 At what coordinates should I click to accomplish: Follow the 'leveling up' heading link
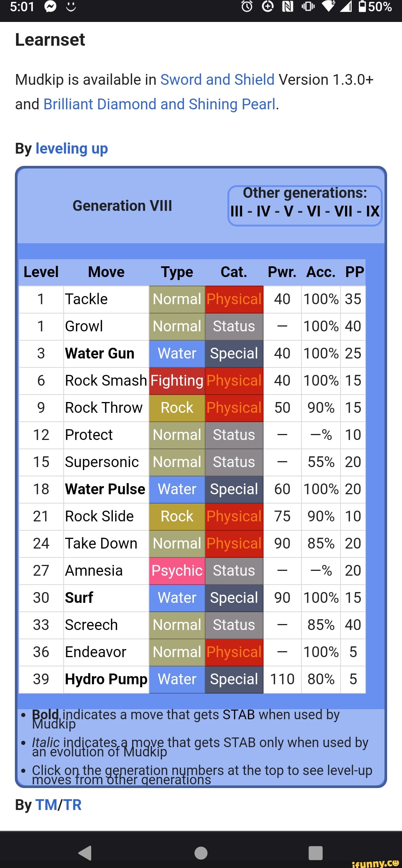[71, 148]
